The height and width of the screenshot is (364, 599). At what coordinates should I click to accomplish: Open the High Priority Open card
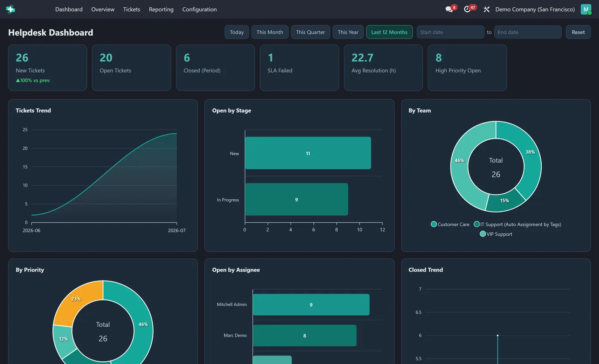pyautogui.click(x=467, y=68)
